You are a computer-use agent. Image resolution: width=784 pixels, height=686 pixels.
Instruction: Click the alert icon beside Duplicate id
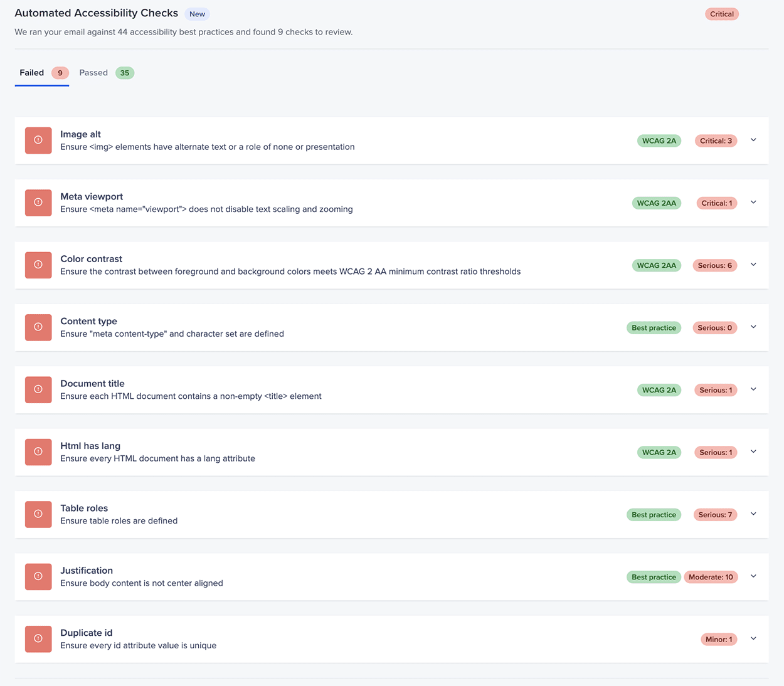point(38,639)
